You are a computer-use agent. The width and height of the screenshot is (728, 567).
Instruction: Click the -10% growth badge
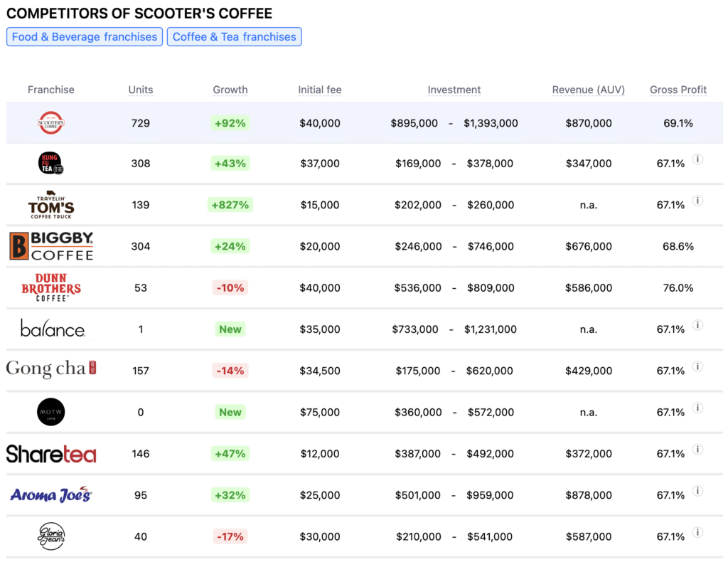coord(230,288)
